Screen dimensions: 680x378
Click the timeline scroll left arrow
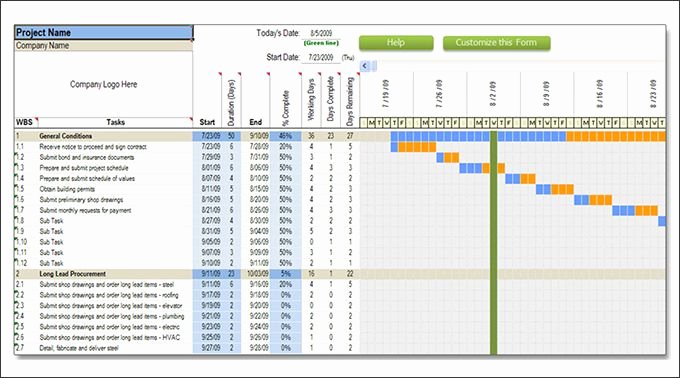(x=365, y=66)
